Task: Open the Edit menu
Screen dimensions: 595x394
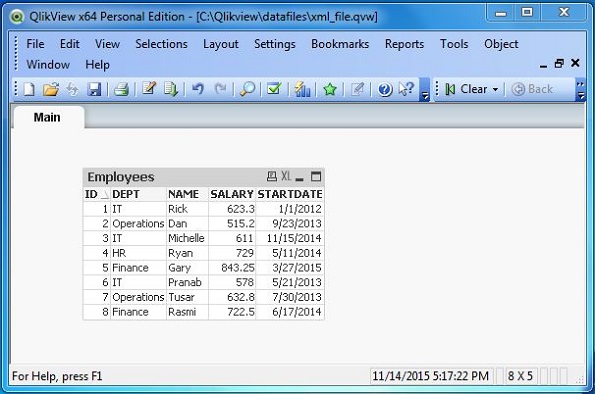Action: tap(70, 44)
